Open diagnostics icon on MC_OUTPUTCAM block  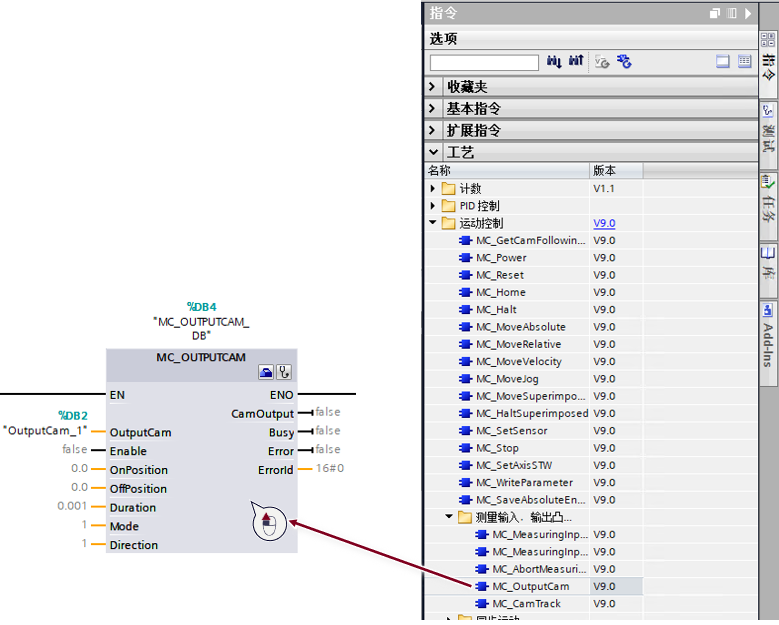click(x=284, y=372)
